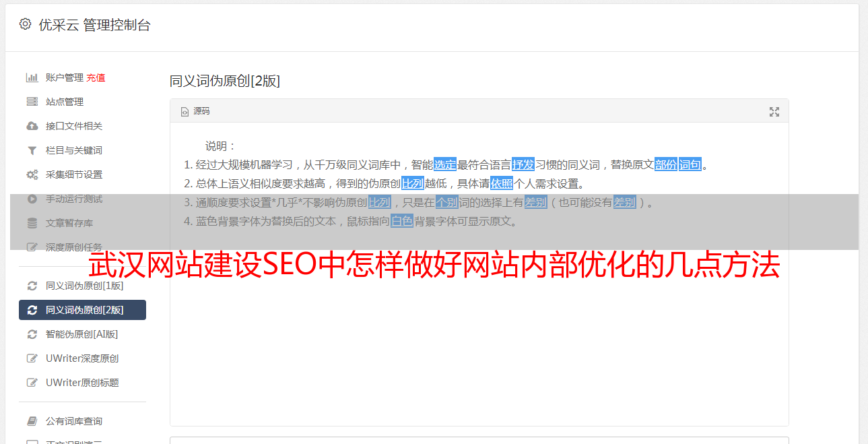Click the 站点管理 server icon
Screen dimensions: 868x444
point(32,102)
